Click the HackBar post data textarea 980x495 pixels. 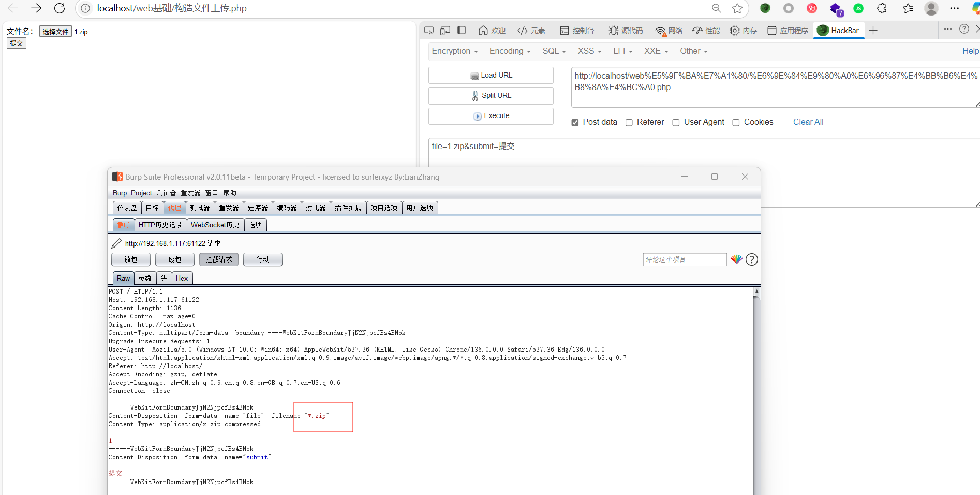pyautogui.click(x=704, y=172)
